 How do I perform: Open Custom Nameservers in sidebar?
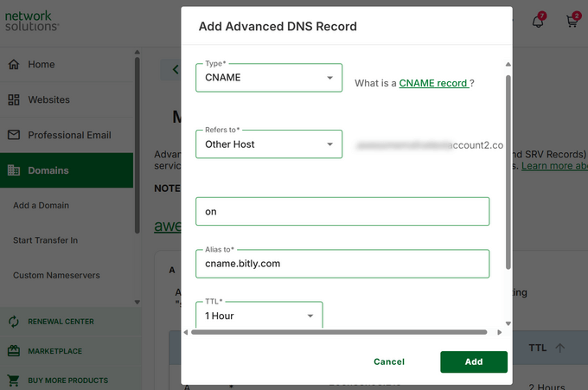point(56,276)
